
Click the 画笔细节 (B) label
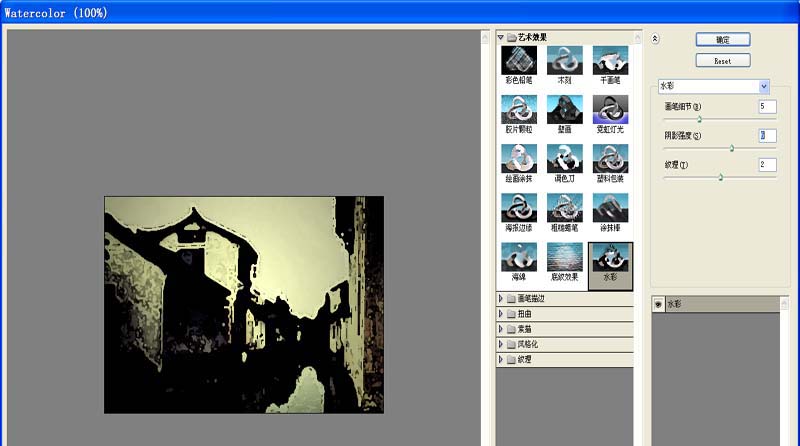tap(683, 107)
